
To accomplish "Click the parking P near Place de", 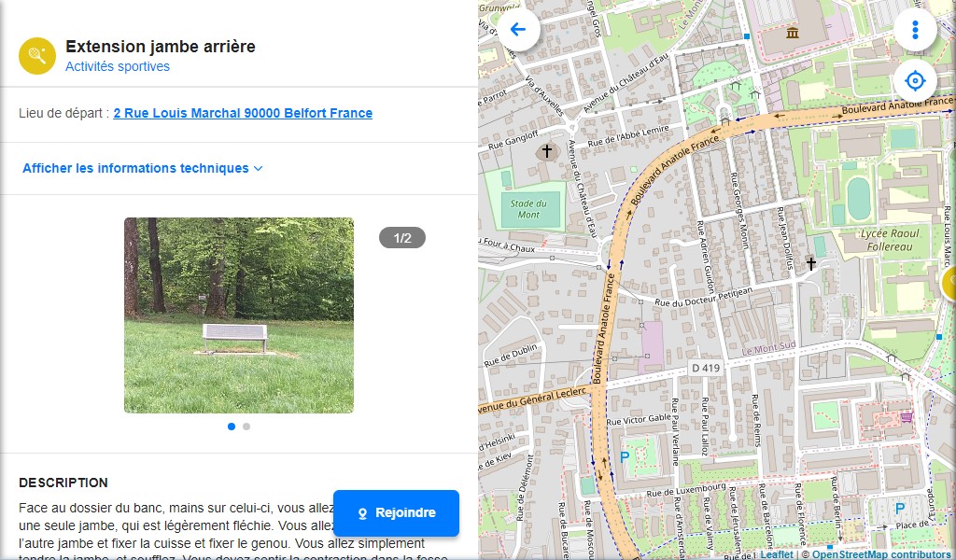I will click(900, 508).
